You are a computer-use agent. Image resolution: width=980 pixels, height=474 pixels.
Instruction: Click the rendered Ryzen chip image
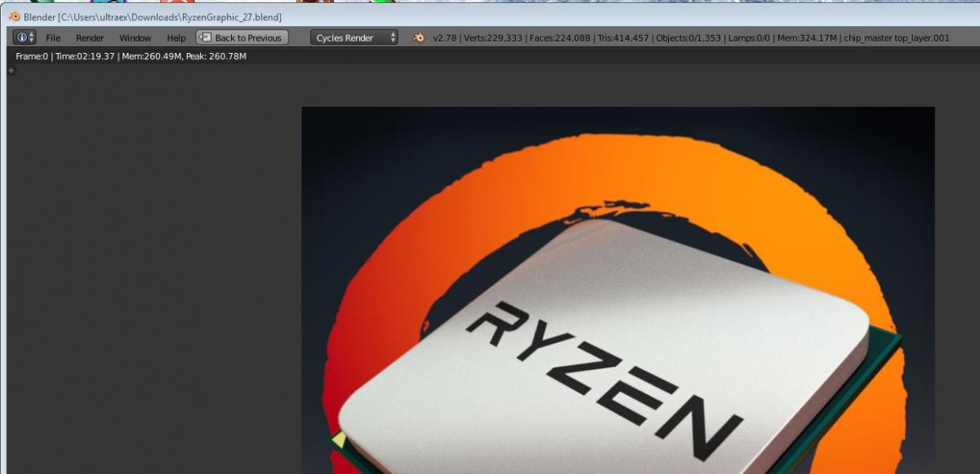click(618, 290)
